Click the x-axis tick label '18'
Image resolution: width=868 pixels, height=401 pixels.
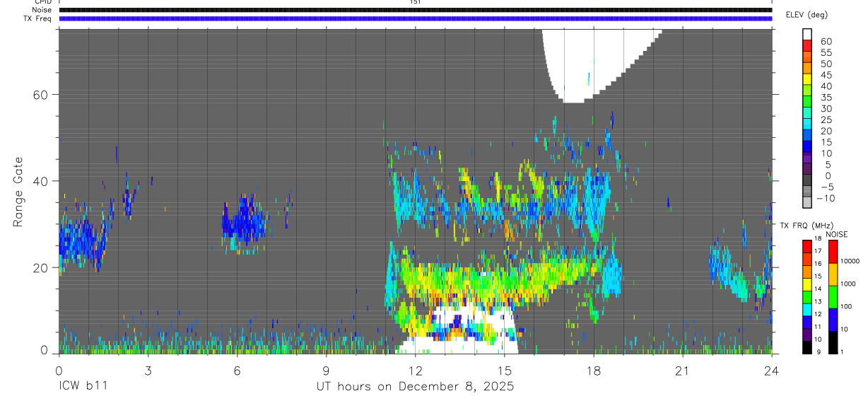tap(594, 370)
